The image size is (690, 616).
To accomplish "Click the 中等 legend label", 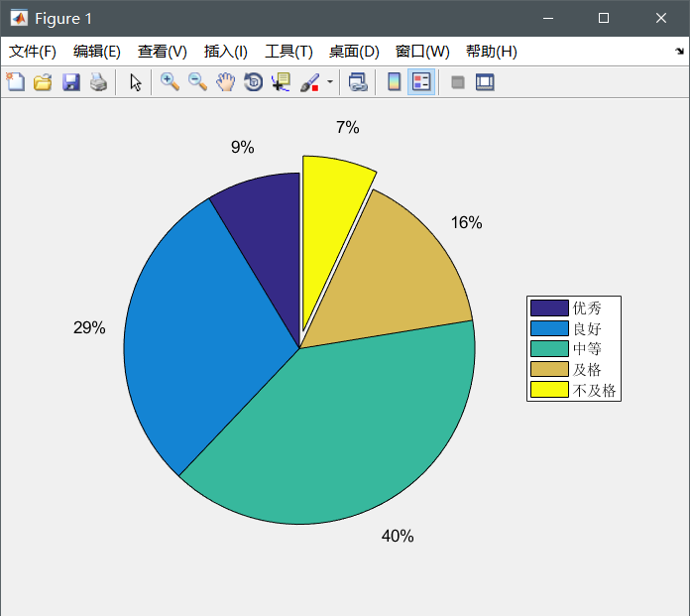I will tap(587, 349).
